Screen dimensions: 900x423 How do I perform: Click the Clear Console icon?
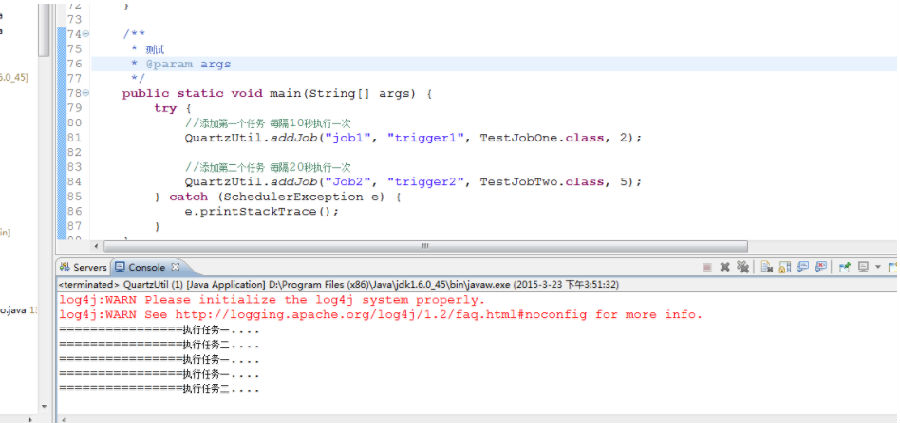coord(767,267)
